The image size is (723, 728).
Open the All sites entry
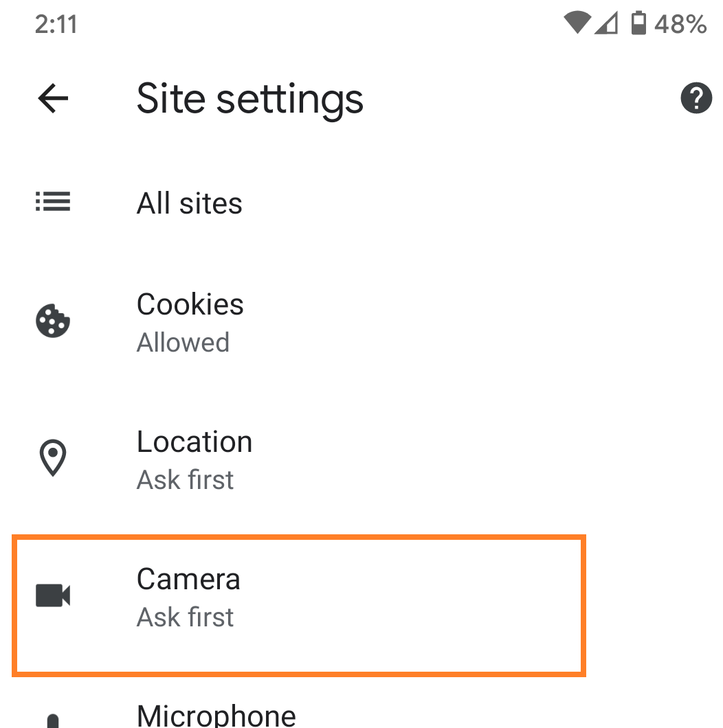[x=190, y=203]
